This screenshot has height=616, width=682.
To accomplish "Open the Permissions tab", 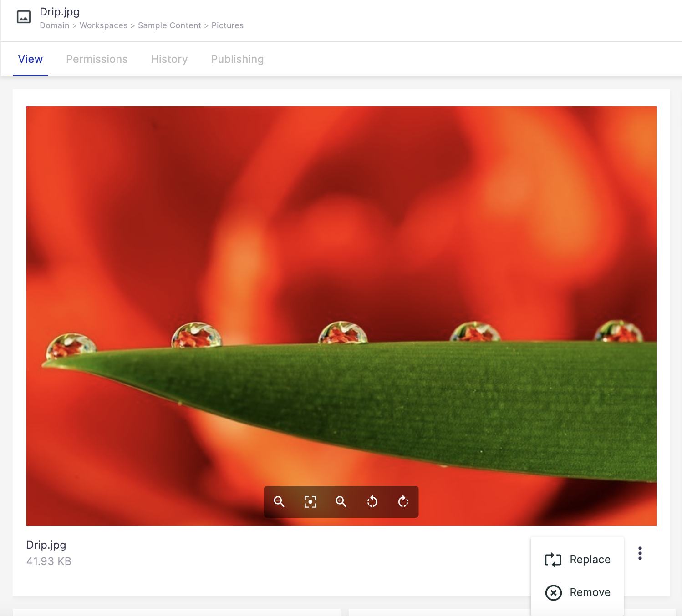I will [97, 59].
